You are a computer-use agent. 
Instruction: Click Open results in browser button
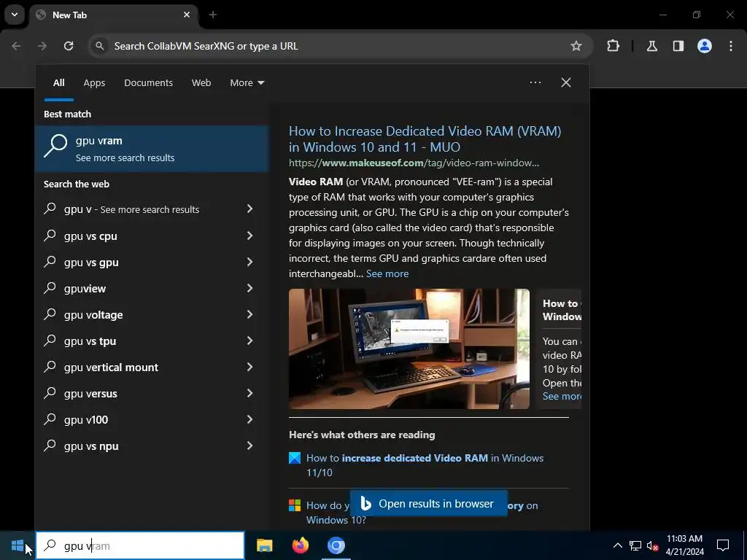pos(429,503)
